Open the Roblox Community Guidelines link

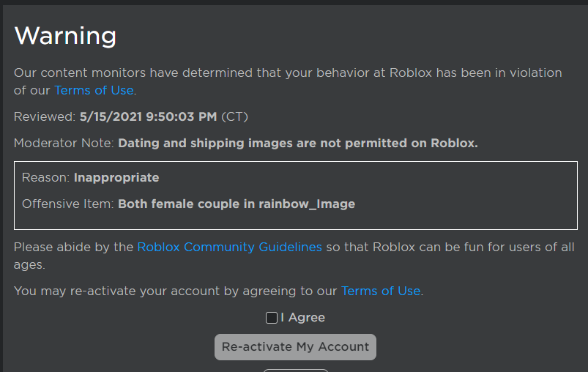pyautogui.click(x=229, y=247)
